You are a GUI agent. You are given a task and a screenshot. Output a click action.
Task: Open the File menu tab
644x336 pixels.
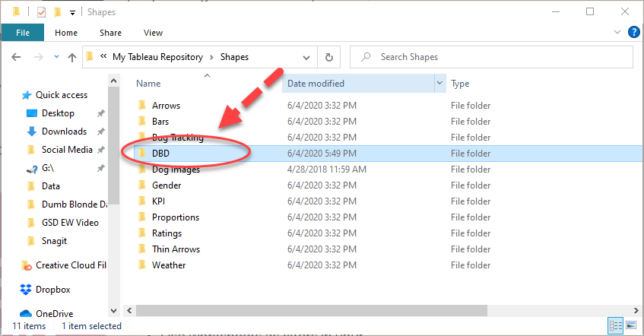(23, 33)
